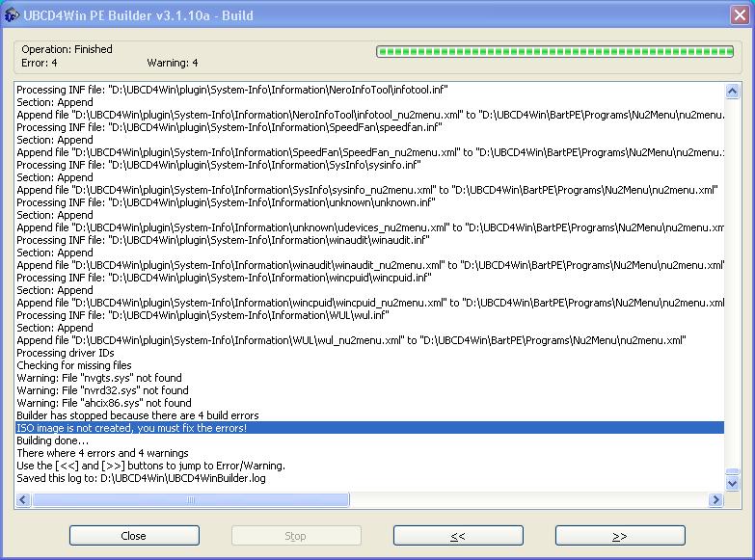Select "Builder has stopped because there are 4 build errors"
755x560 pixels.
pos(370,415)
